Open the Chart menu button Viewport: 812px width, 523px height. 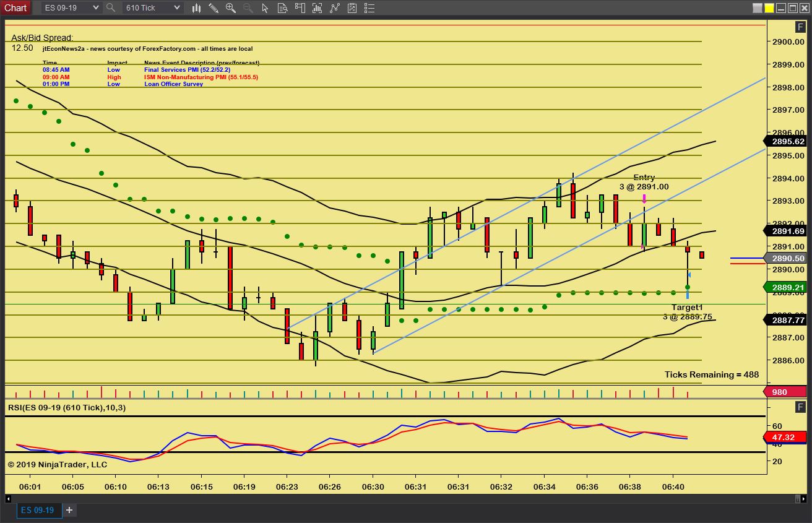point(15,7)
